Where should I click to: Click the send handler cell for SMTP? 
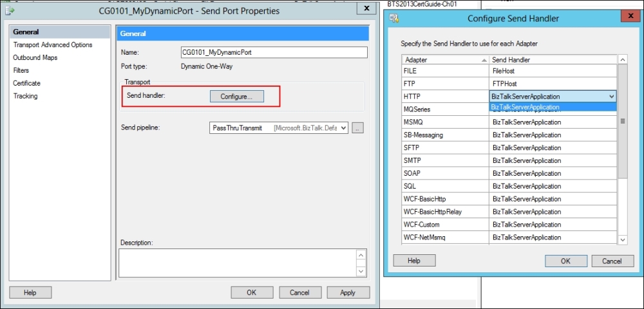coord(553,160)
